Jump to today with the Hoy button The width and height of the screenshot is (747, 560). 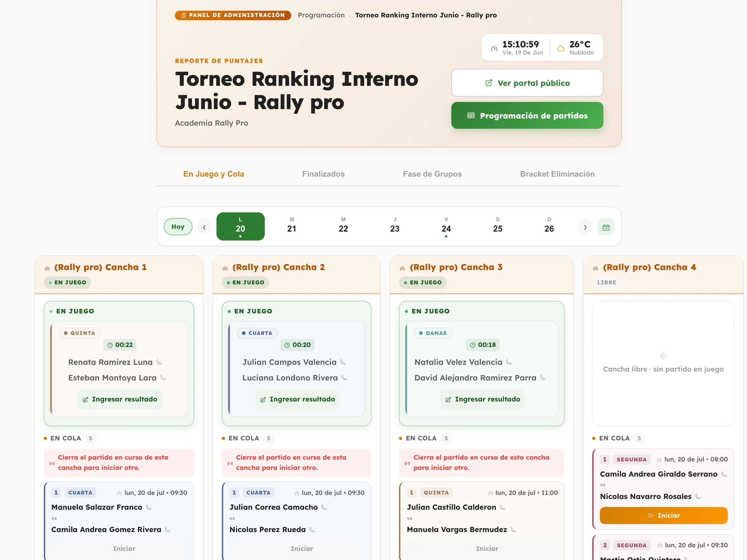178,227
